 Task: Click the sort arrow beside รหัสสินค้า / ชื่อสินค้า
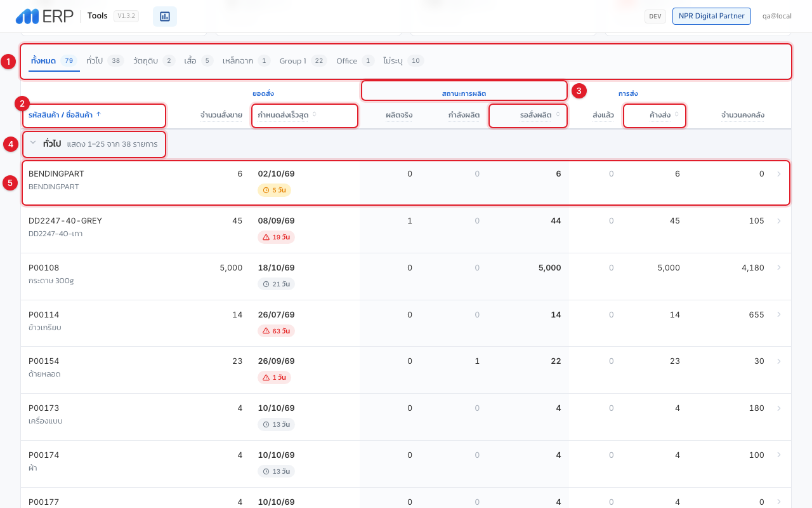click(x=98, y=114)
